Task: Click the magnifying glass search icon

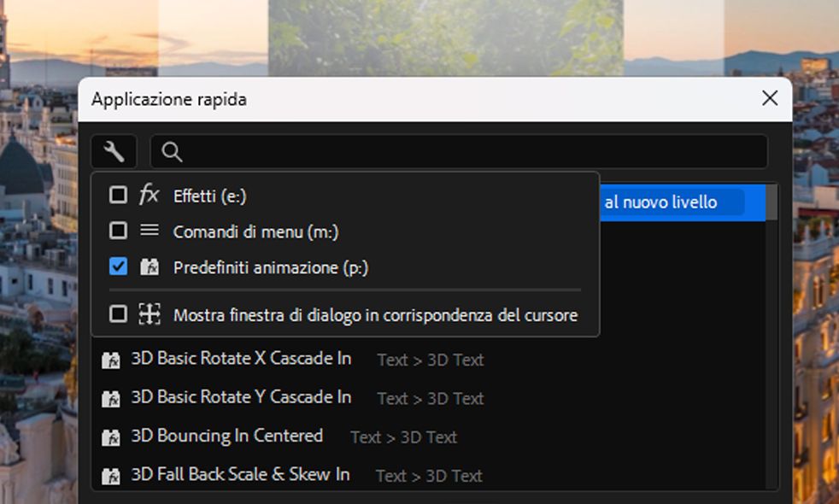Action: tap(172, 152)
